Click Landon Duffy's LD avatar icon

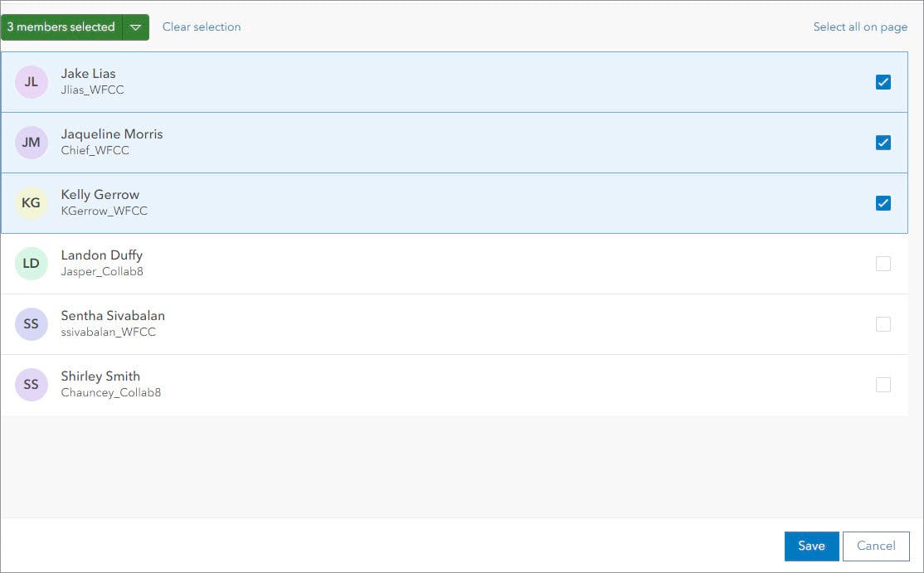pyautogui.click(x=32, y=264)
